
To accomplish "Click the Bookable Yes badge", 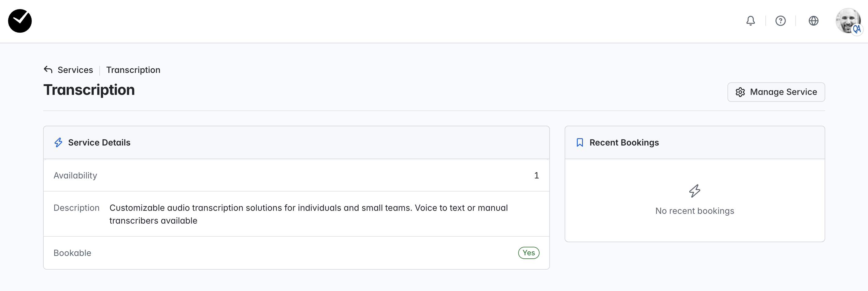I will [528, 253].
